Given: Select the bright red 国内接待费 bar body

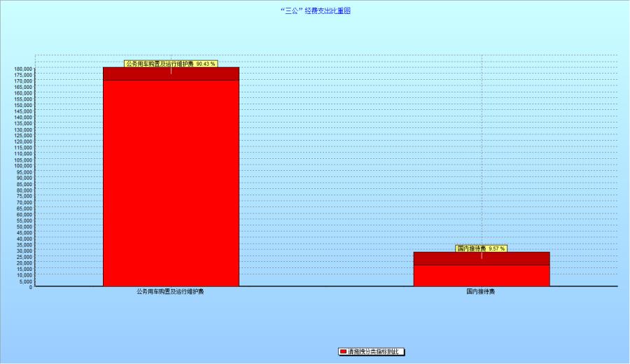Looking at the screenshot, I should click(x=481, y=275).
